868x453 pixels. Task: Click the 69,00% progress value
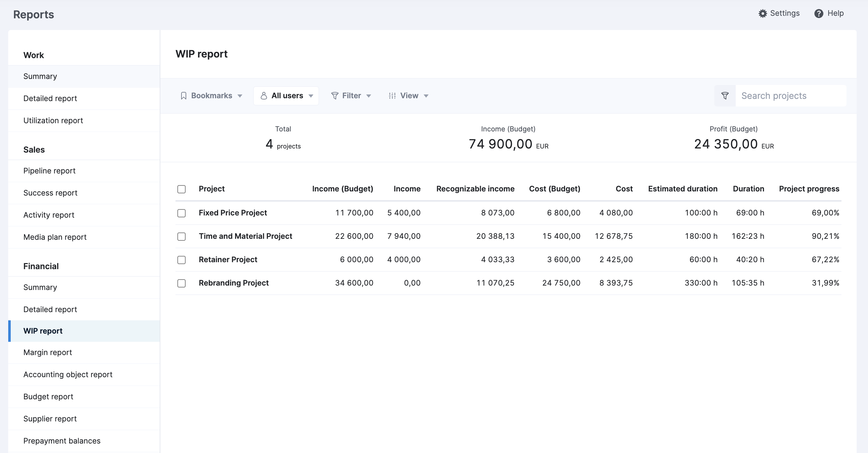coord(825,213)
